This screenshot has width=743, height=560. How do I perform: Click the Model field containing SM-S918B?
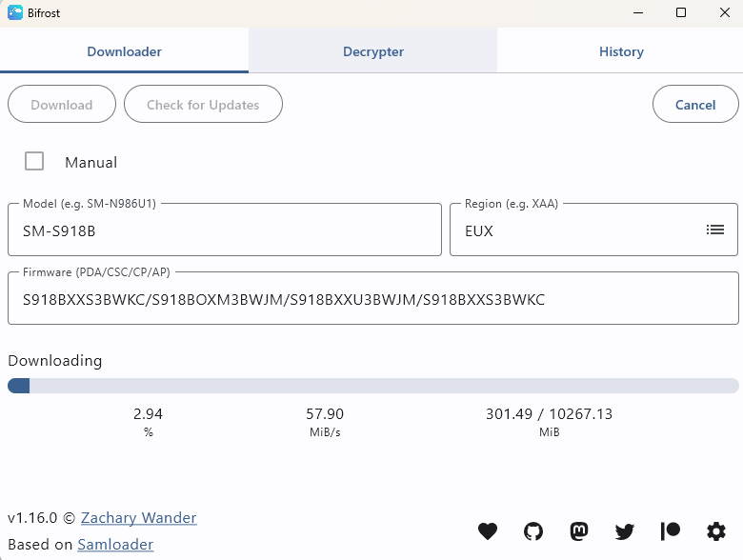(225, 230)
